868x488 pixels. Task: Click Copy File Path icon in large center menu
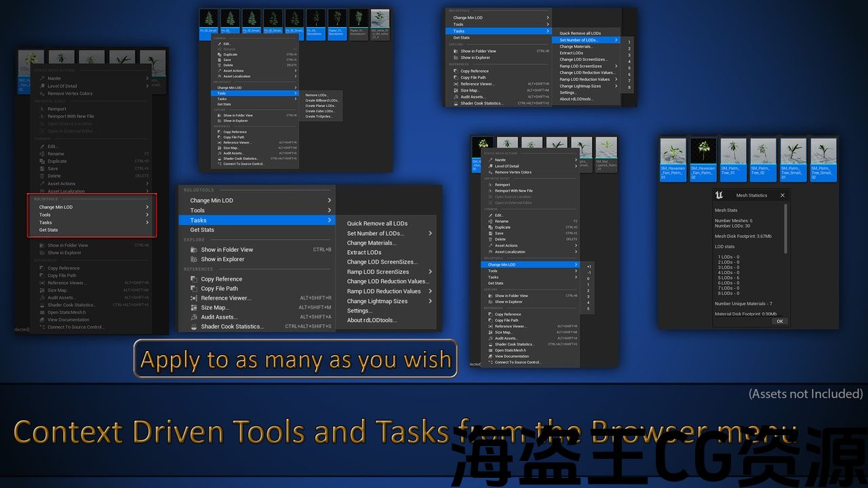(194, 289)
